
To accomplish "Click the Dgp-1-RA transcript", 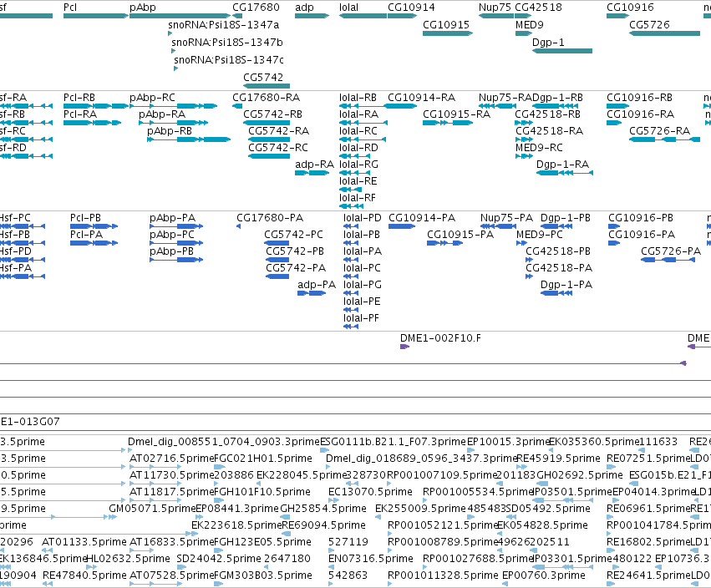I will [565, 173].
